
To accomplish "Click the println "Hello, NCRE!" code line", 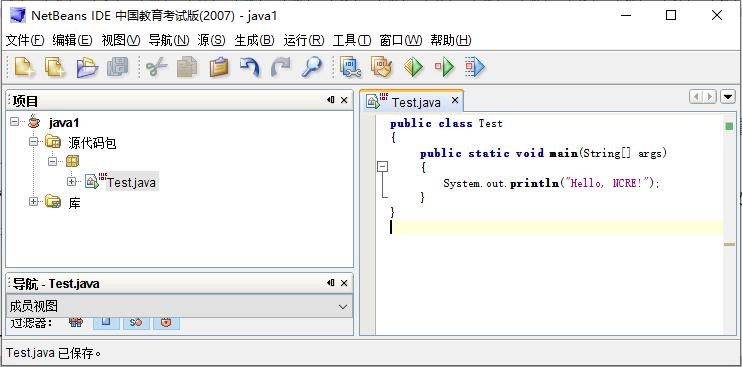I will pyautogui.click(x=551, y=183).
